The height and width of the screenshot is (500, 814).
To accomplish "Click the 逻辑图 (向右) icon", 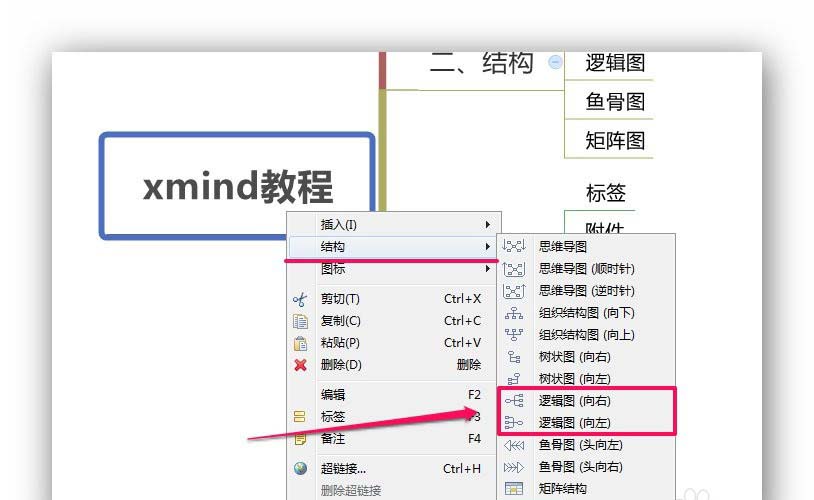I will (514, 401).
